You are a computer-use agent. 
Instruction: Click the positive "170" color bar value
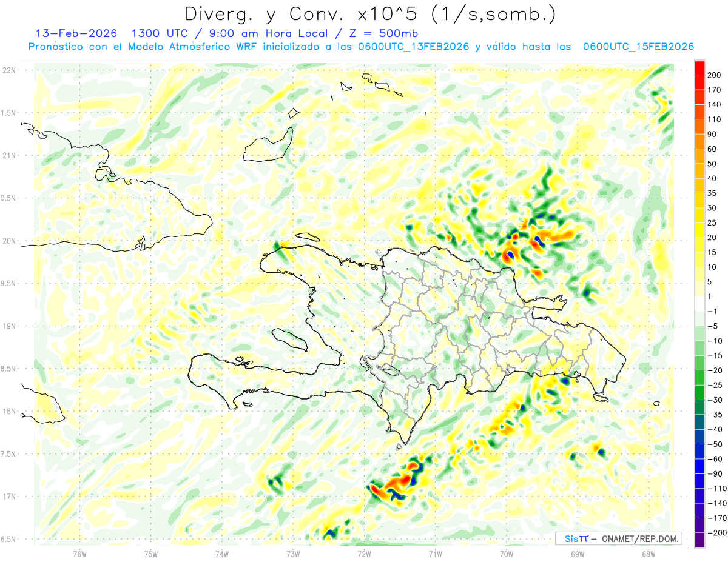point(715,90)
